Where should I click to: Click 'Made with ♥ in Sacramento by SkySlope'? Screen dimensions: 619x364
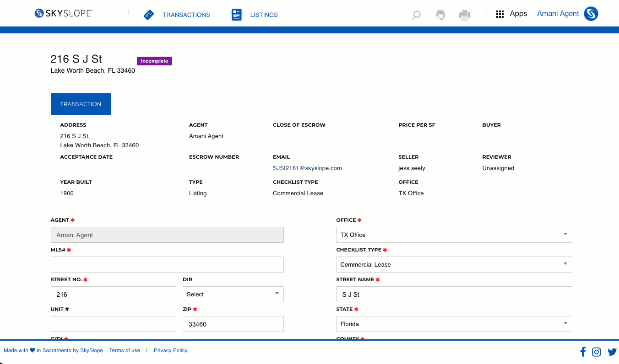[53, 350]
